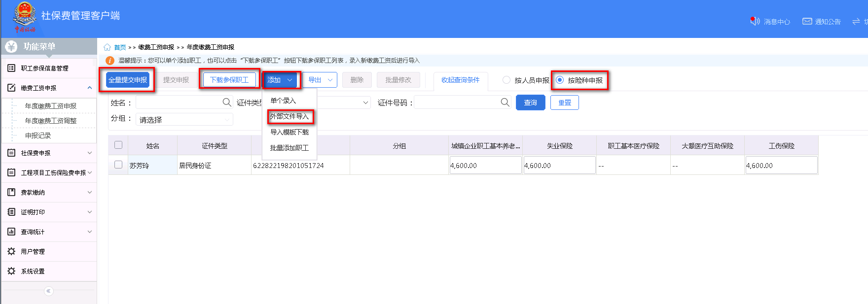Image resolution: width=868 pixels, height=304 pixels.
Task: Tick the checkbox for row 苏芳玲
Action: click(118, 165)
